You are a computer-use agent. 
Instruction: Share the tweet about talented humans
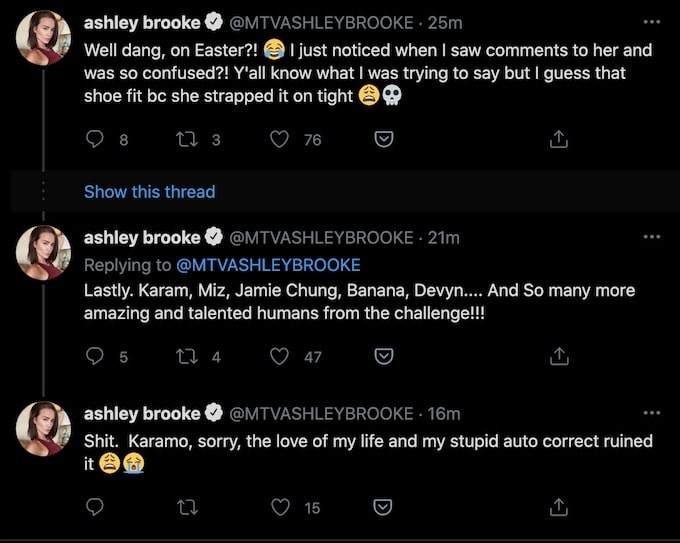560,356
